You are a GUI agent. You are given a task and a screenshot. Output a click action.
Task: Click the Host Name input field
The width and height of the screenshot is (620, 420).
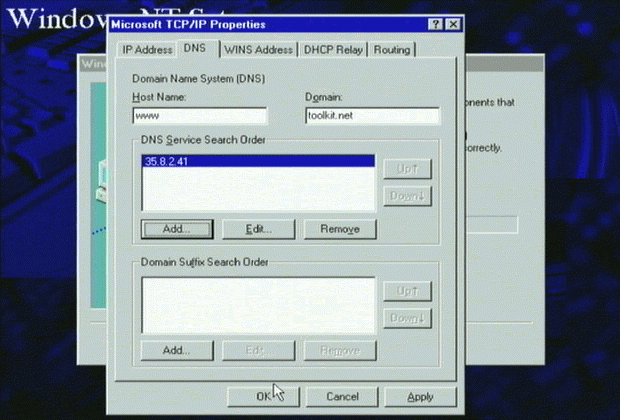[x=200, y=116]
